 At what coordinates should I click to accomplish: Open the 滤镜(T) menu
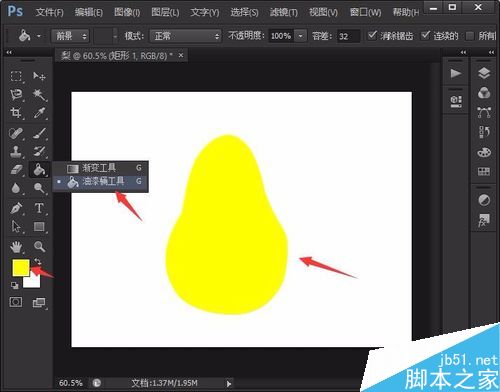point(283,12)
